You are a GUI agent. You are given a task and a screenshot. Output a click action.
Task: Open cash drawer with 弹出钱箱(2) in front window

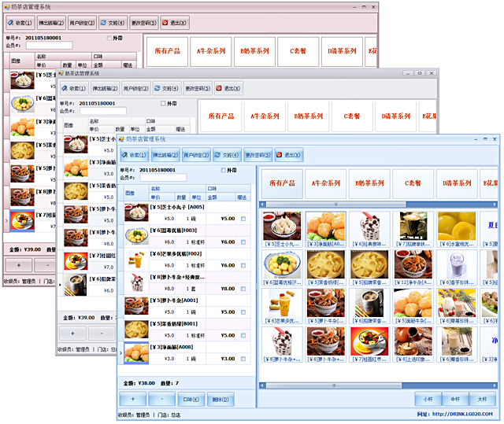tap(165, 156)
